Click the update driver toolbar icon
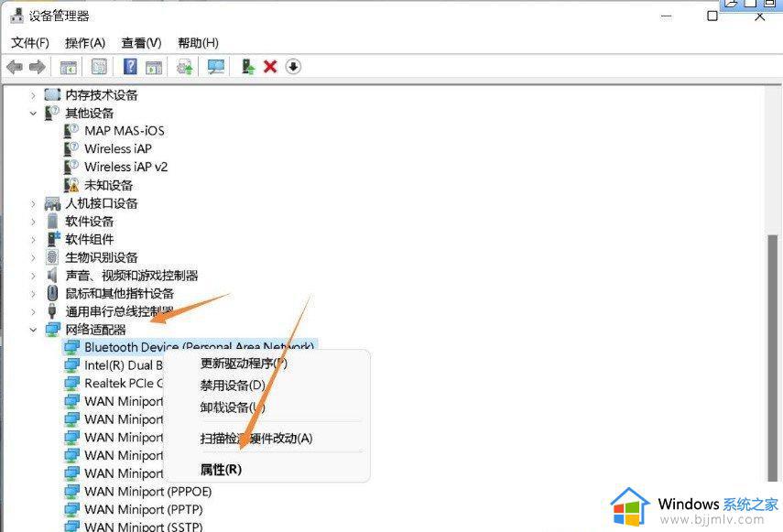 tap(185, 67)
